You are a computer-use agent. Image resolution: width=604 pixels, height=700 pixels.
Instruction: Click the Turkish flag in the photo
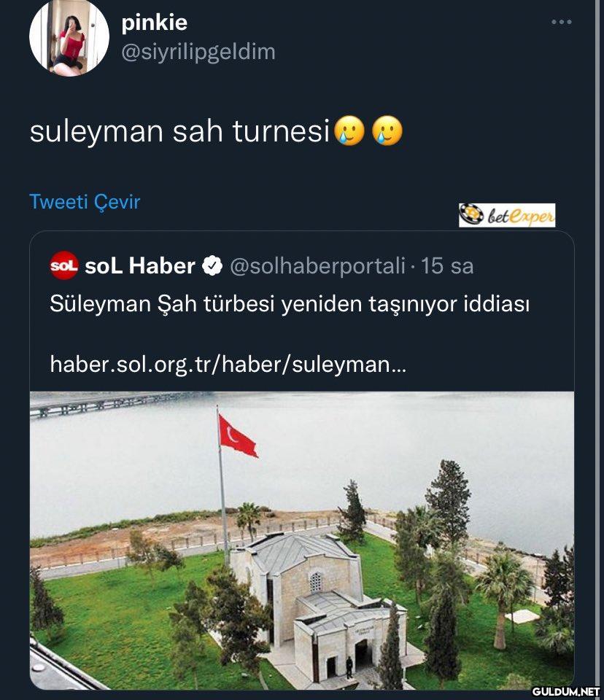[237, 436]
